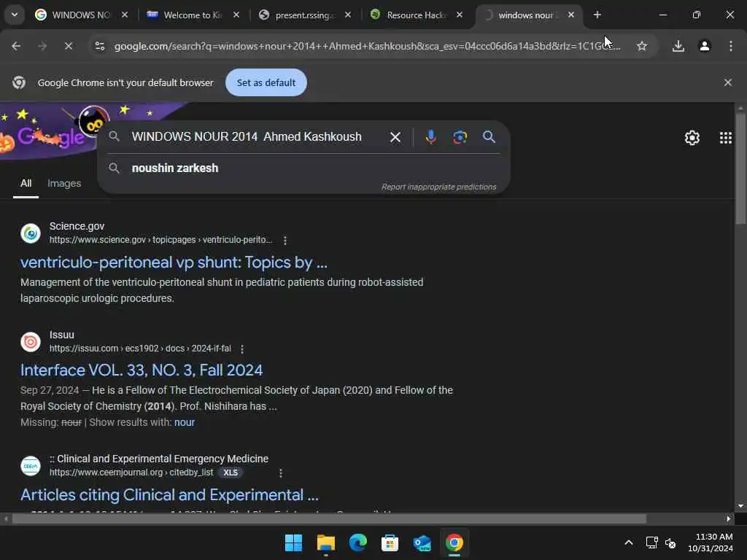
Task: Click Set as default button
Action: pyautogui.click(x=266, y=82)
